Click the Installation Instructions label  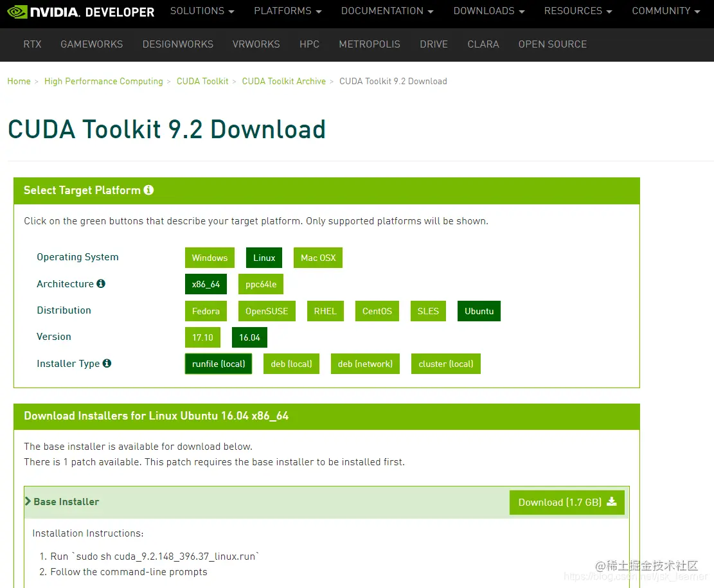88,533
